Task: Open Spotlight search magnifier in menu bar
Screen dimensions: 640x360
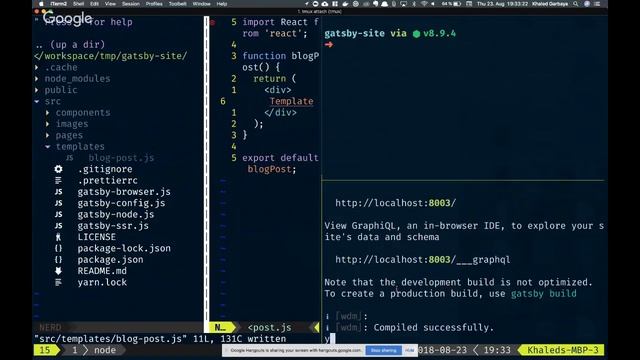Action: click(576, 4)
